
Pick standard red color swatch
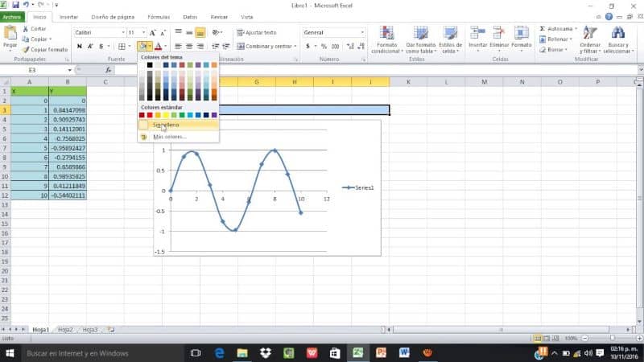tap(150, 115)
